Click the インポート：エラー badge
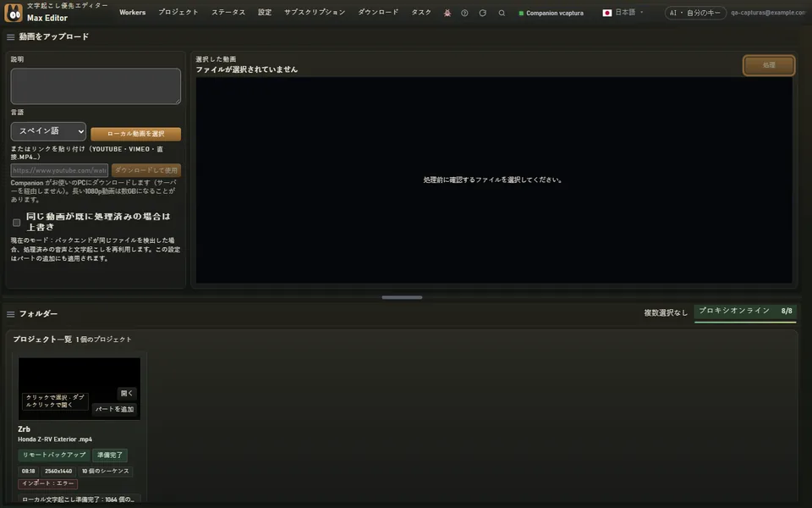This screenshot has width=812, height=508. pyautogui.click(x=47, y=483)
